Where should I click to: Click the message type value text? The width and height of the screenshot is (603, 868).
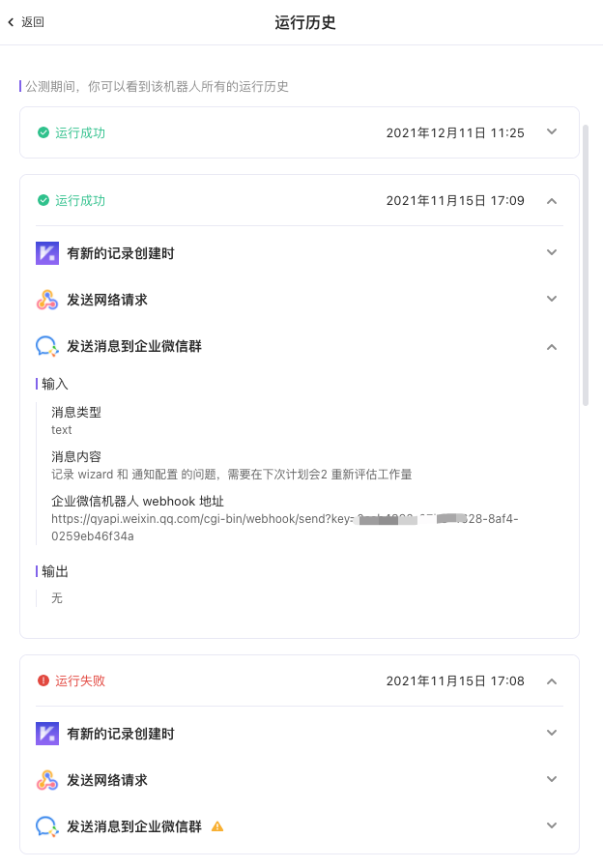pos(62,430)
